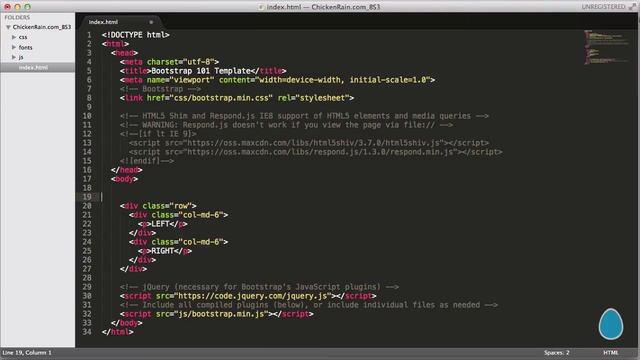Screen dimensions: 640x360
Task: Click line number 19 in gutter
Action: 87,197
